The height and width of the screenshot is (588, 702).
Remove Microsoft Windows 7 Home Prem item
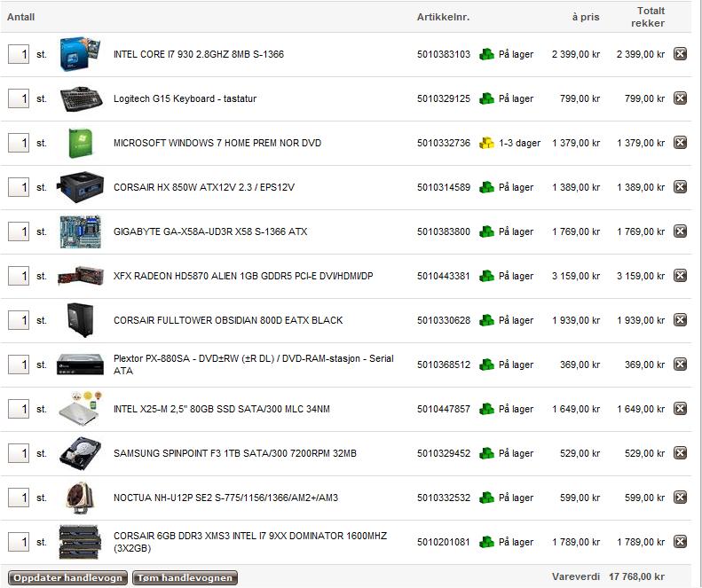[680, 143]
